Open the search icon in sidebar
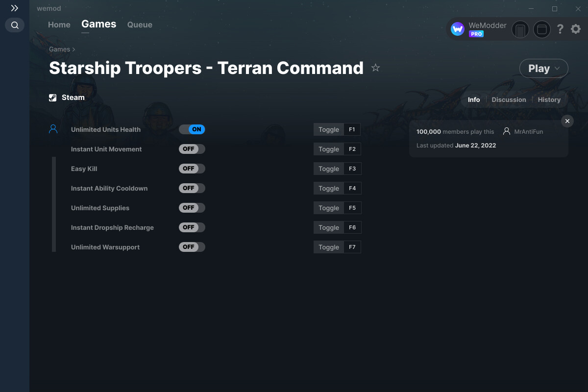 click(15, 25)
